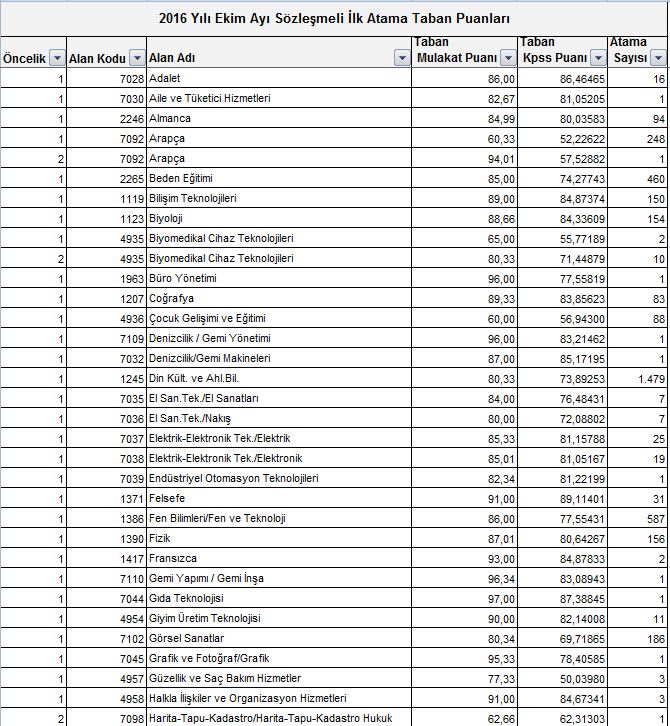Viewport: 670px width, 726px height.
Task: Select the 'Endüstriyel Otomasyon Teknolojileri' cell
Action: click(279, 478)
